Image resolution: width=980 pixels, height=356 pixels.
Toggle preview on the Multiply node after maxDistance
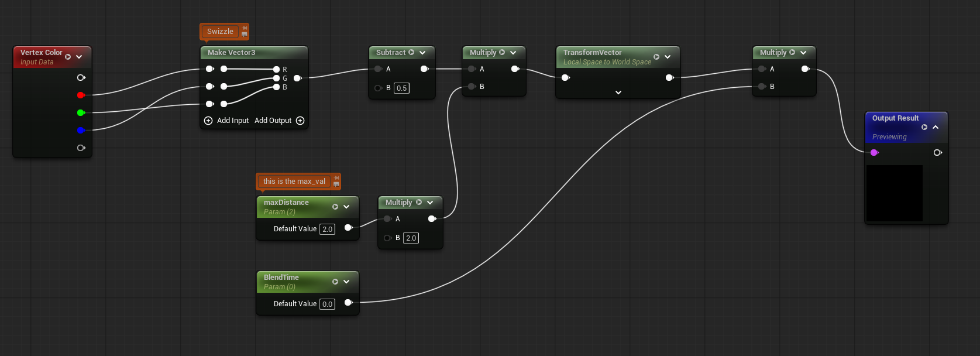(x=419, y=202)
